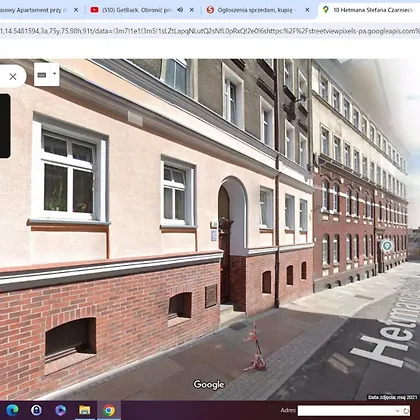Mute the YouTube GetBack tab audio
This screenshot has height=420, width=420.
180,10
